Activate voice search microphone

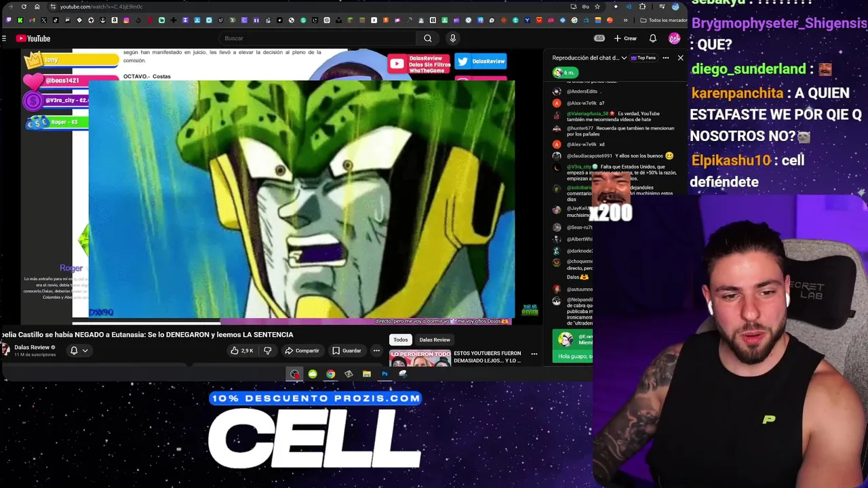453,39
